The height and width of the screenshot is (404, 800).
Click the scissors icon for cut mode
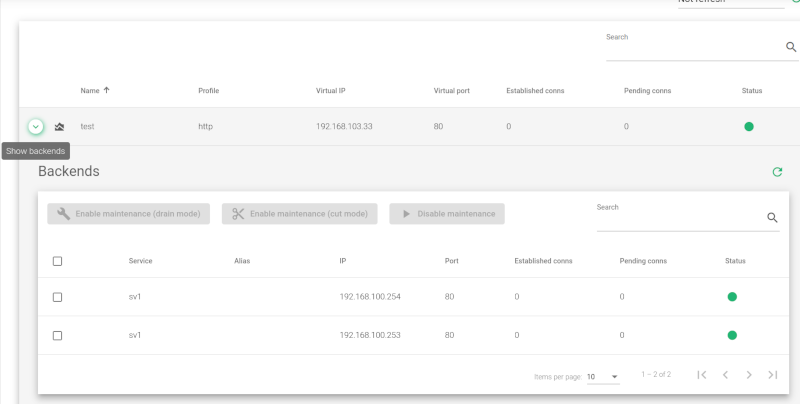pos(238,214)
